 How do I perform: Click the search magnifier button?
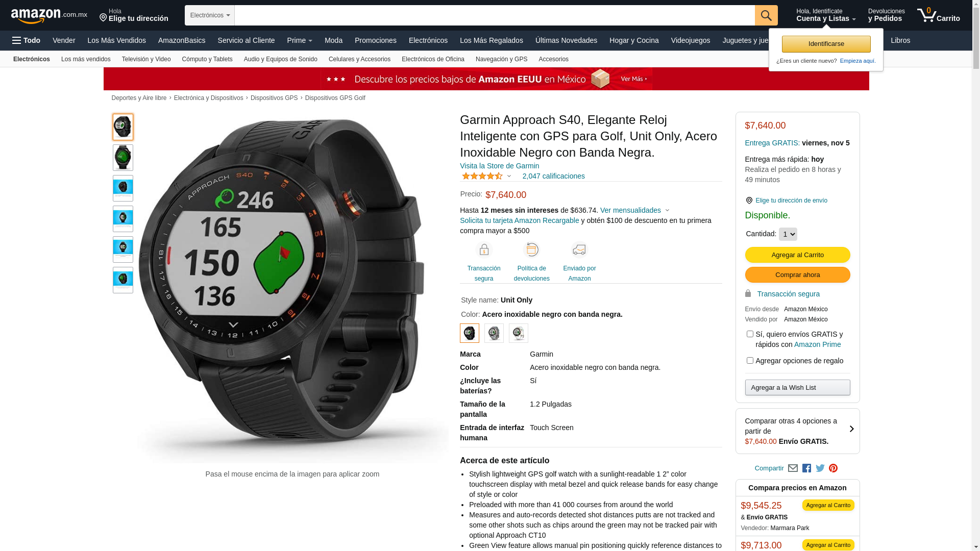click(x=766, y=15)
